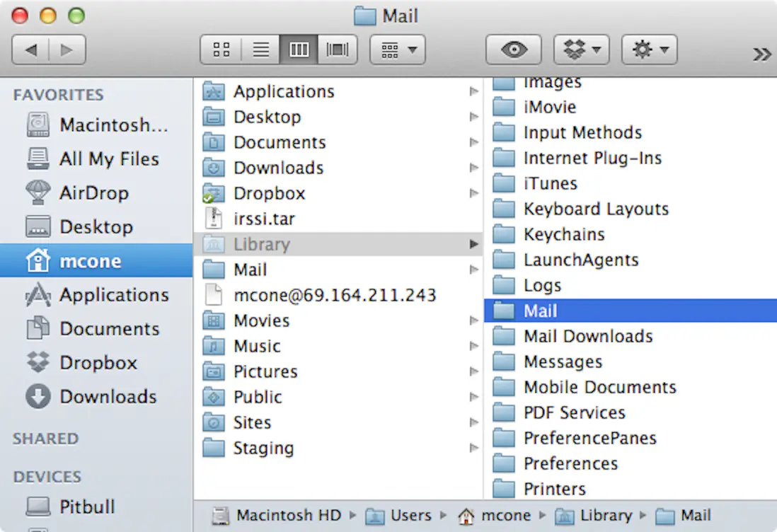Open PDF Services folder
The width and height of the screenshot is (777, 532).
coord(574,412)
